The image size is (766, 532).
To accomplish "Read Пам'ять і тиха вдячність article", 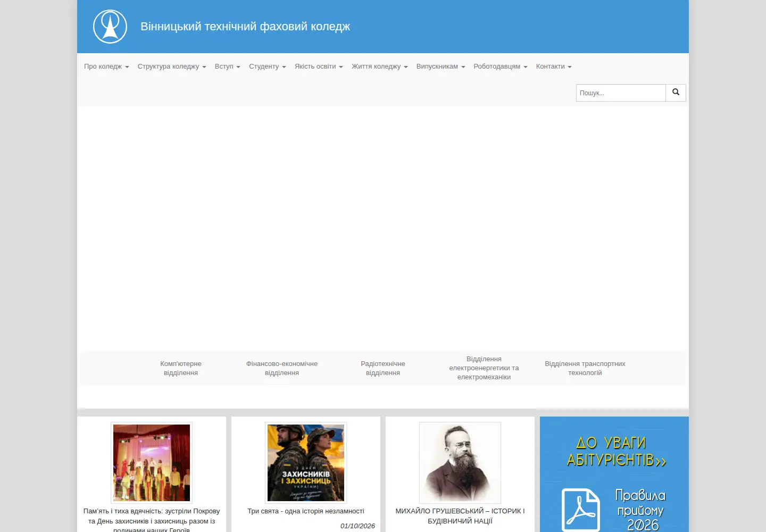I will 152,520.
